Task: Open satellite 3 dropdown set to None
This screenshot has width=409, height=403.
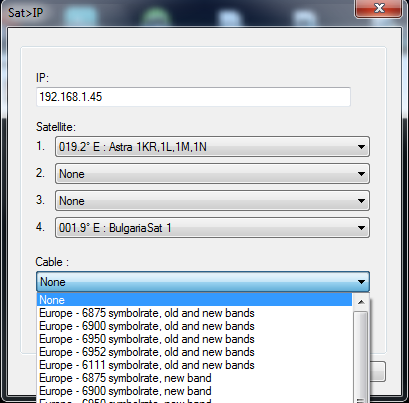Action: [212, 200]
